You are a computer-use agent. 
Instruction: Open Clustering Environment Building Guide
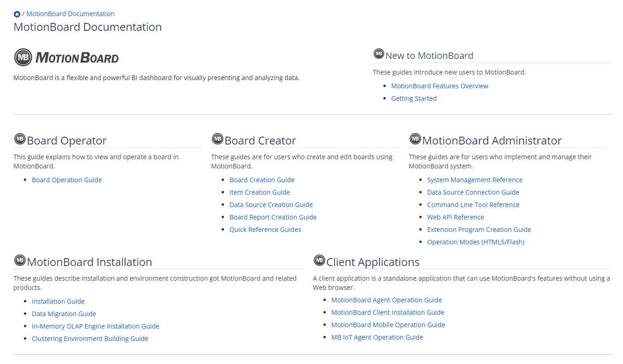(90, 339)
